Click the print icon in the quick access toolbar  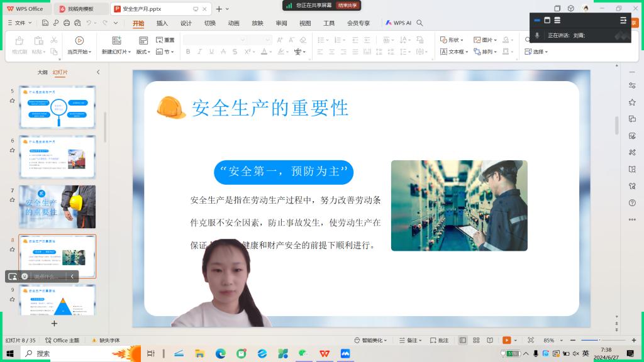pyautogui.click(x=66, y=23)
